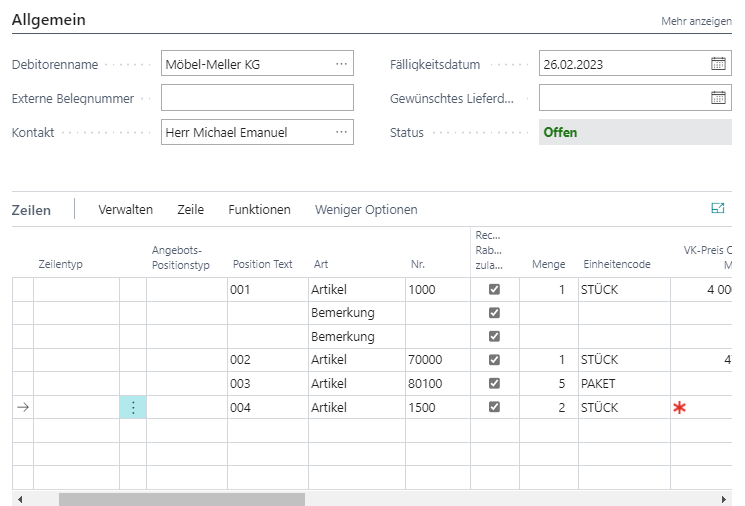Toggle the discount checkbox for article 1000
Viewport: 745px width, 506px height.
494,289
